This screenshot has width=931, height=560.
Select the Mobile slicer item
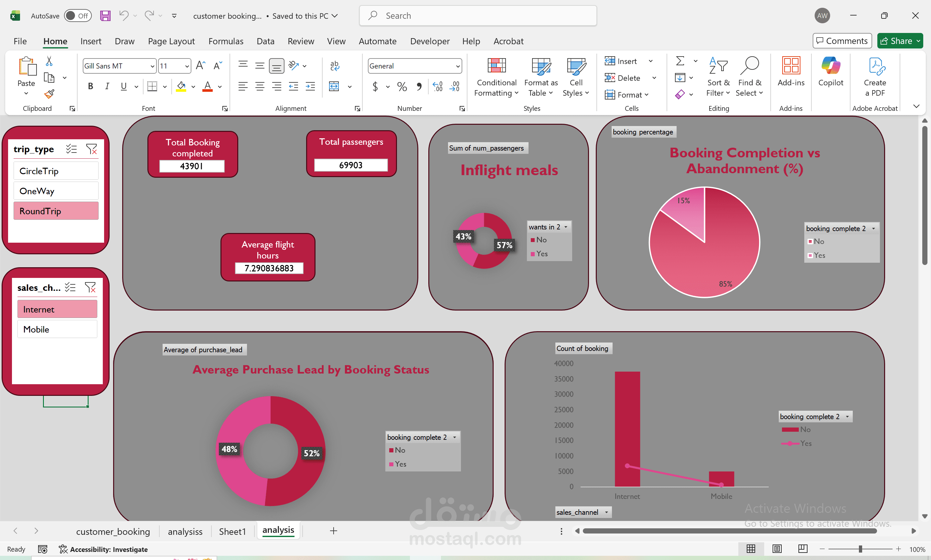pos(57,329)
